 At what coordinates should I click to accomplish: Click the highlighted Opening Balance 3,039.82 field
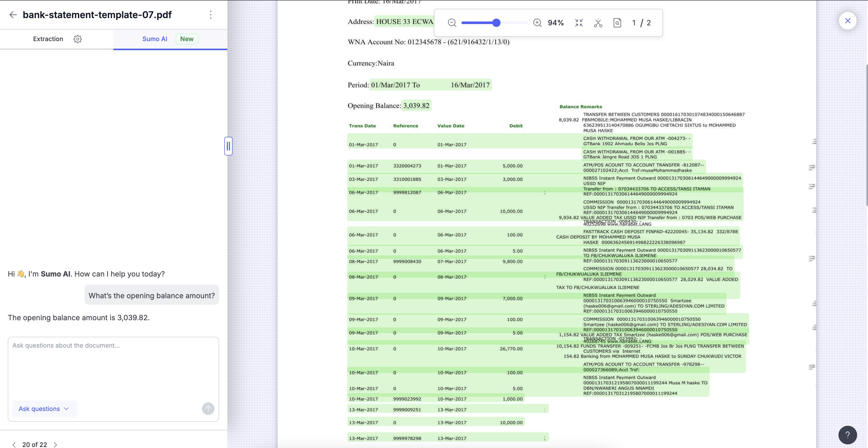click(x=416, y=106)
